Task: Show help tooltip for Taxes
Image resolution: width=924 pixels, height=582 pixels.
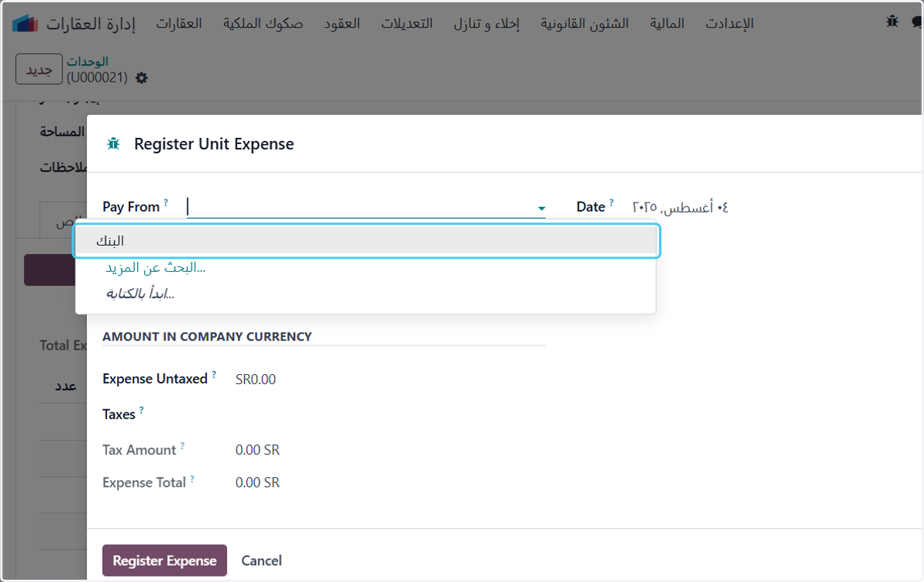Action: (142, 410)
